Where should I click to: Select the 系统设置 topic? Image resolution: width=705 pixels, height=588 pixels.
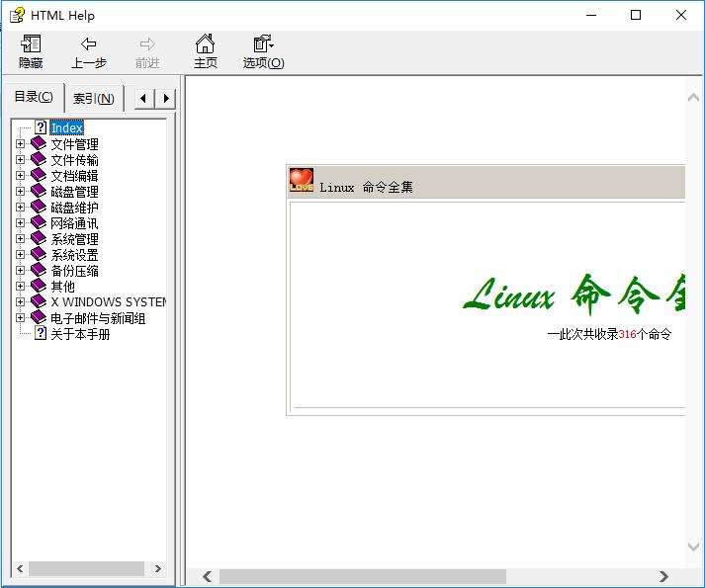[74, 255]
